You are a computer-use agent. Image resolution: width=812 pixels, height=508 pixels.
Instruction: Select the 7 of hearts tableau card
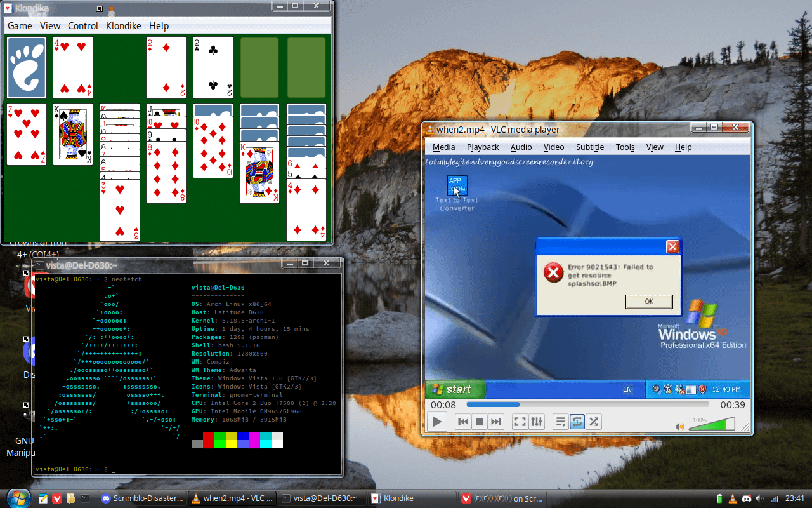27,134
